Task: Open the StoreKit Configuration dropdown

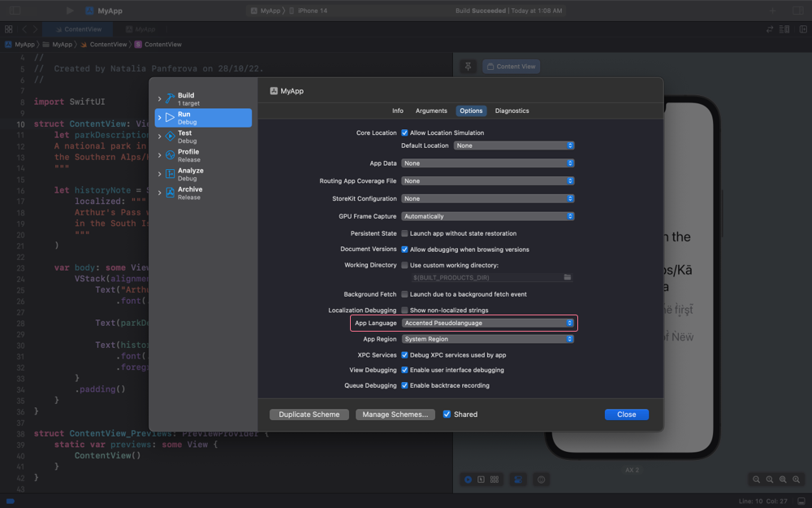Action: [488, 198]
